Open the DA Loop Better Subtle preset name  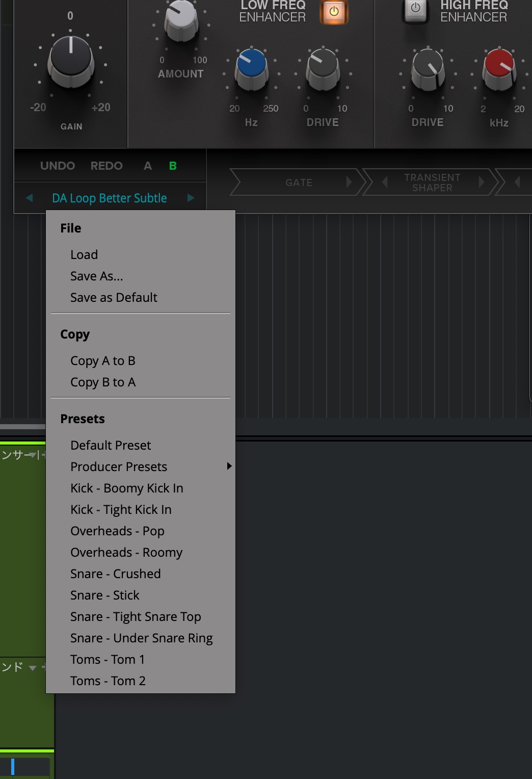[x=109, y=198]
